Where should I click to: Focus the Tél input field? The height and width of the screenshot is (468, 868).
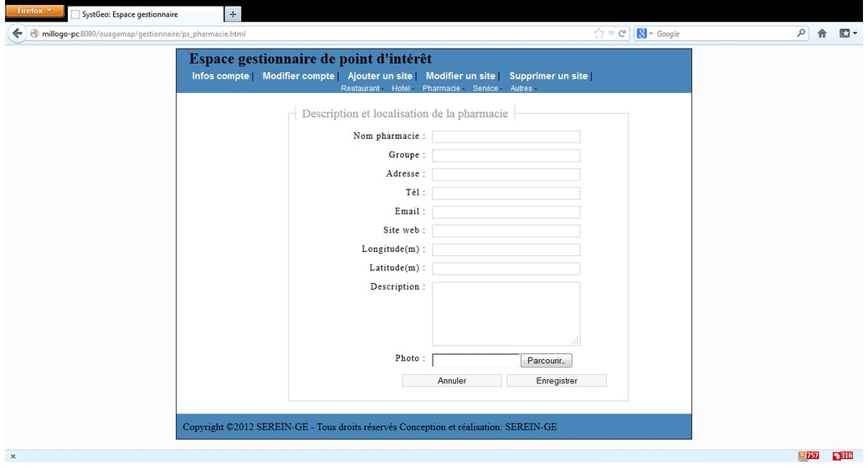[x=506, y=193]
